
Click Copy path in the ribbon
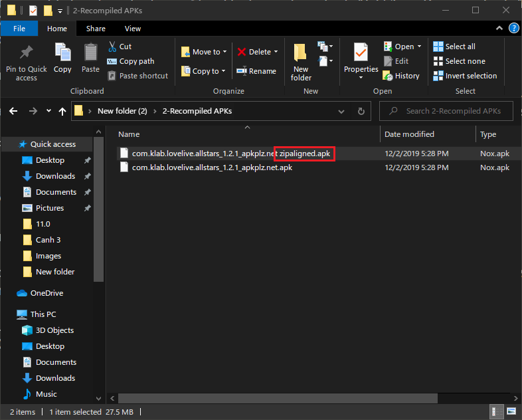(x=131, y=61)
